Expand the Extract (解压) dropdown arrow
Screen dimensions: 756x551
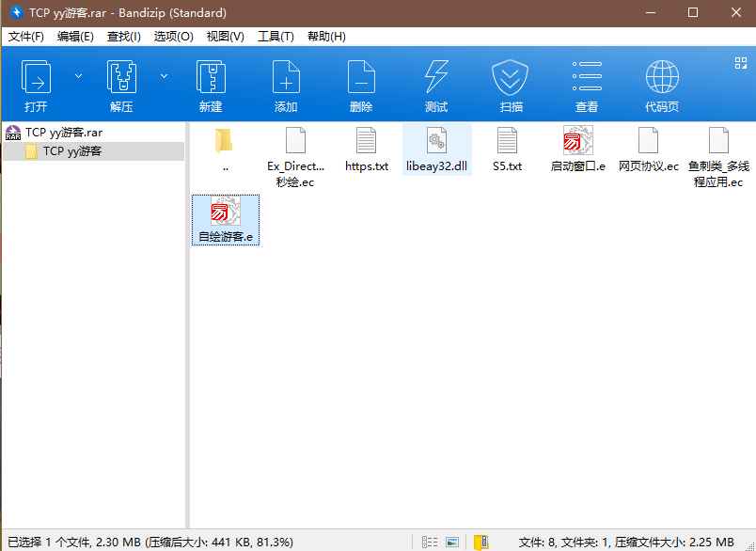tap(164, 76)
